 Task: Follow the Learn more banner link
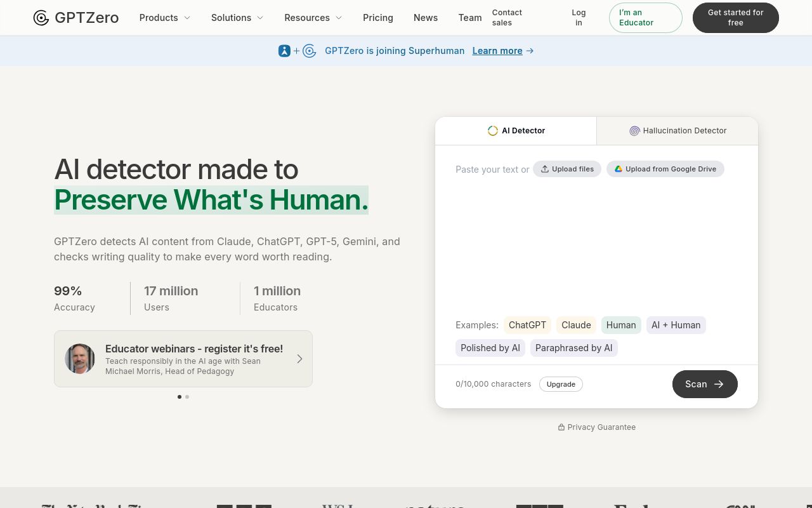coord(503,51)
